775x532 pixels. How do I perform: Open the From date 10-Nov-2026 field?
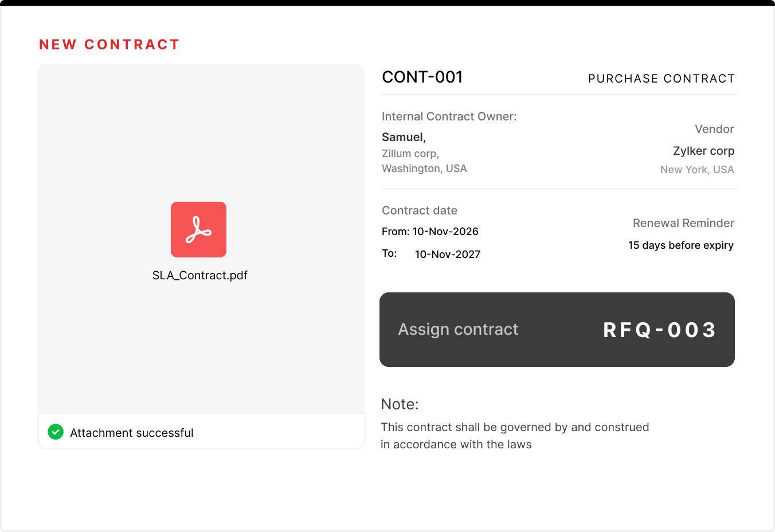tap(430, 231)
